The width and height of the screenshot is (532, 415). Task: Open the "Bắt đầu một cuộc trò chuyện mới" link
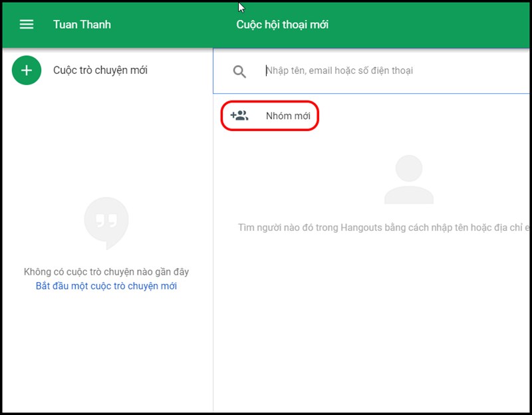106,286
